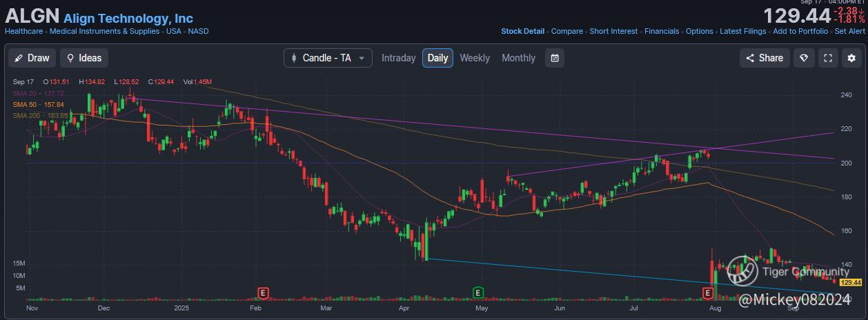868x320 pixels.
Task: Open the Ideas lightbulb button
Action: [x=84, y=58]
